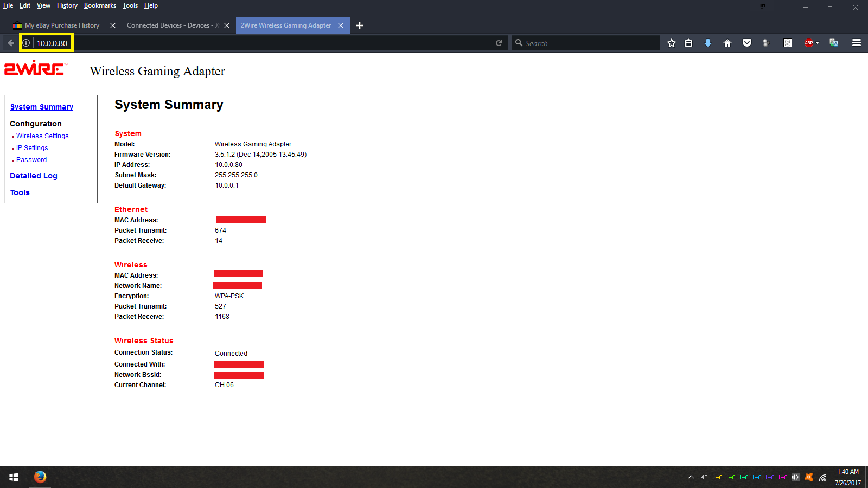Close the Connected Devices tab
The image size is (868, 488).
pos(227,25)
